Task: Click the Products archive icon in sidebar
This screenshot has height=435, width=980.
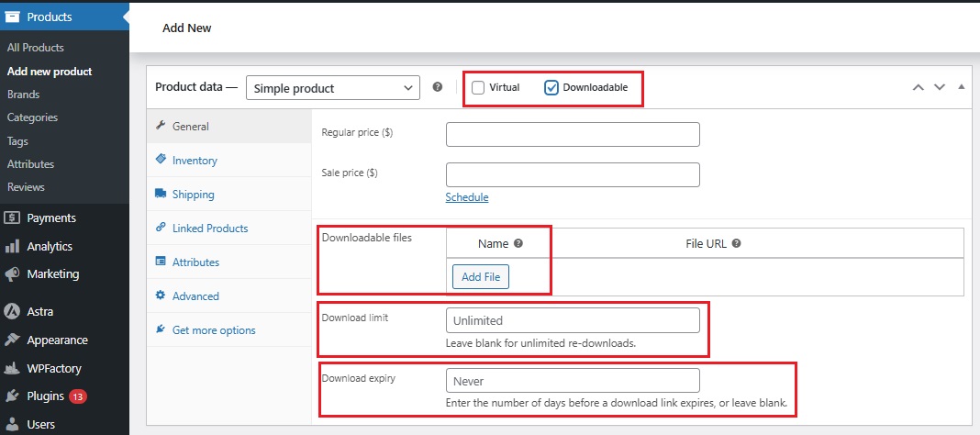Action: pos(11,17)
